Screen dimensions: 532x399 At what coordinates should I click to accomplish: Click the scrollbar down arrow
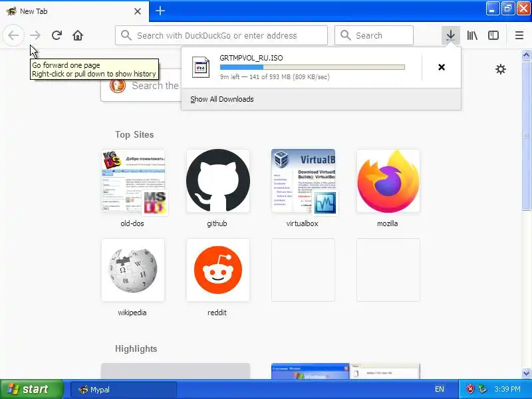(x=526, y=373)
